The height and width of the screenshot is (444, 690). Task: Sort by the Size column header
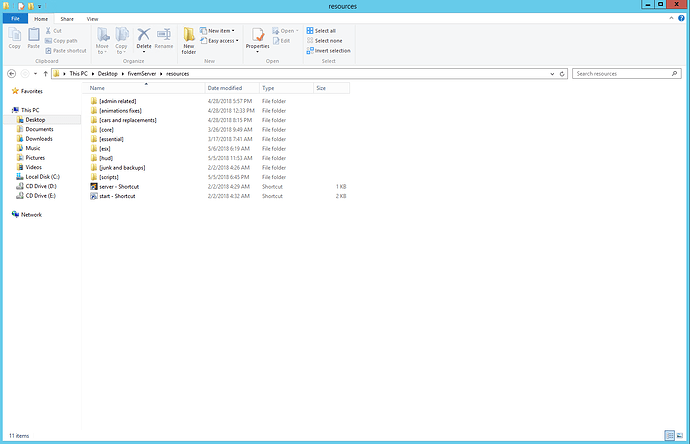click(x=332, y=88)
